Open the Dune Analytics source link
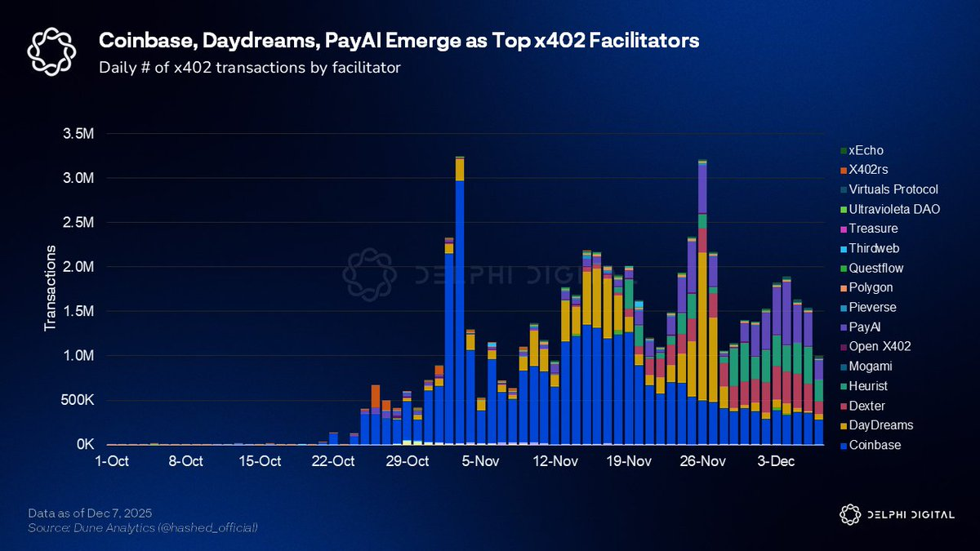 (143, 527)
